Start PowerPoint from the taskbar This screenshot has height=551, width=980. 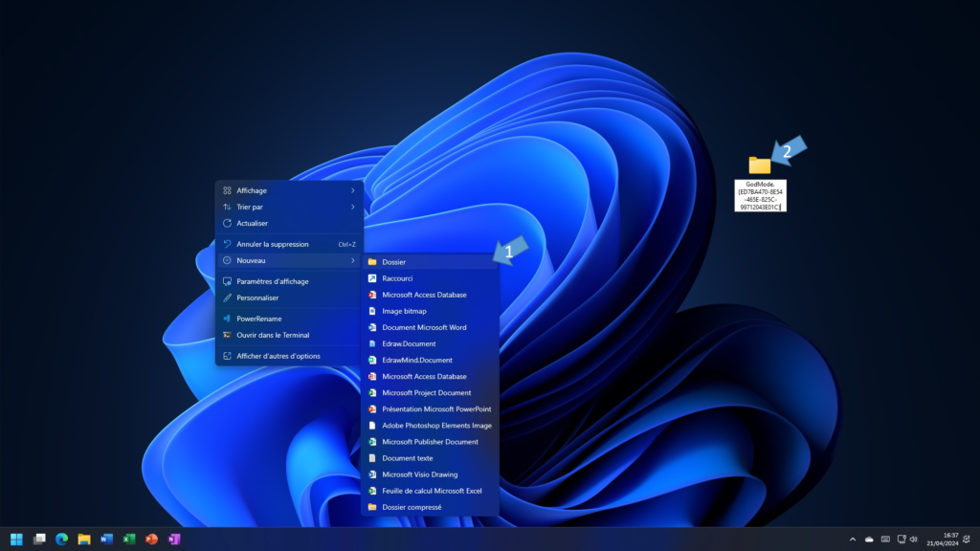point(150,540)
